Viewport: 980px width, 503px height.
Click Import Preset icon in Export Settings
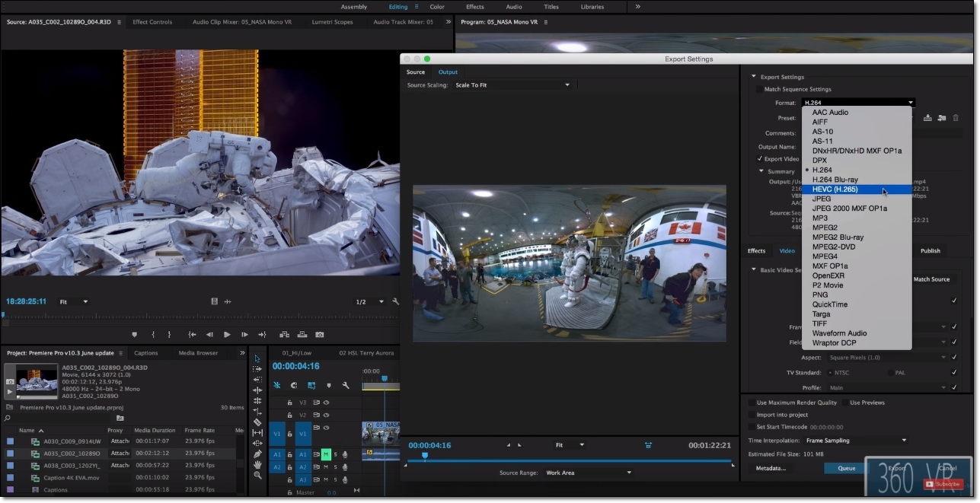(x=942, y=118)
